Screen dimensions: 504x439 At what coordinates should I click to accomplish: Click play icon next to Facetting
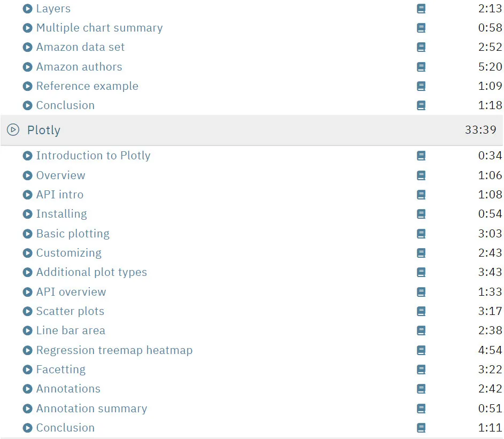click(x=28, y=369)
